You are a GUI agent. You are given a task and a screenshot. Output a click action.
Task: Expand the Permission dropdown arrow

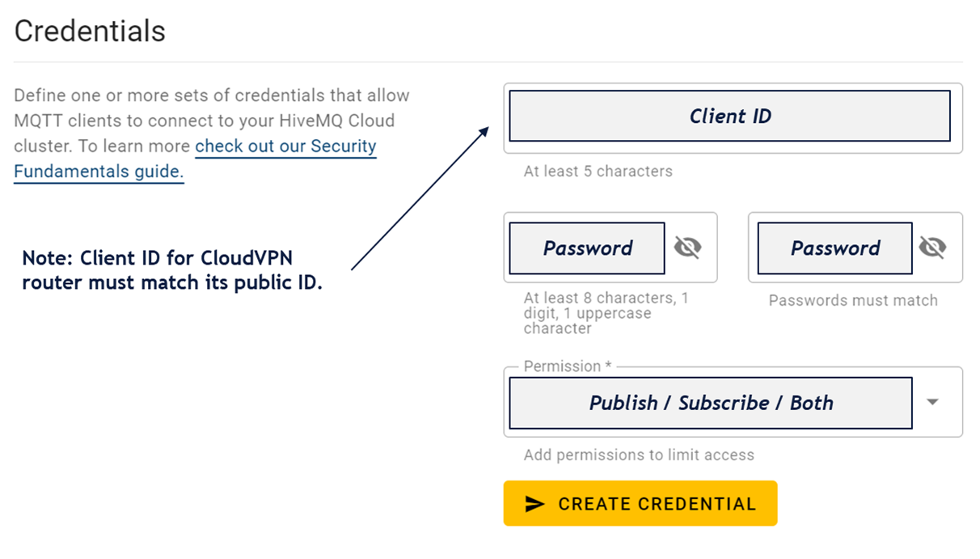932,402
